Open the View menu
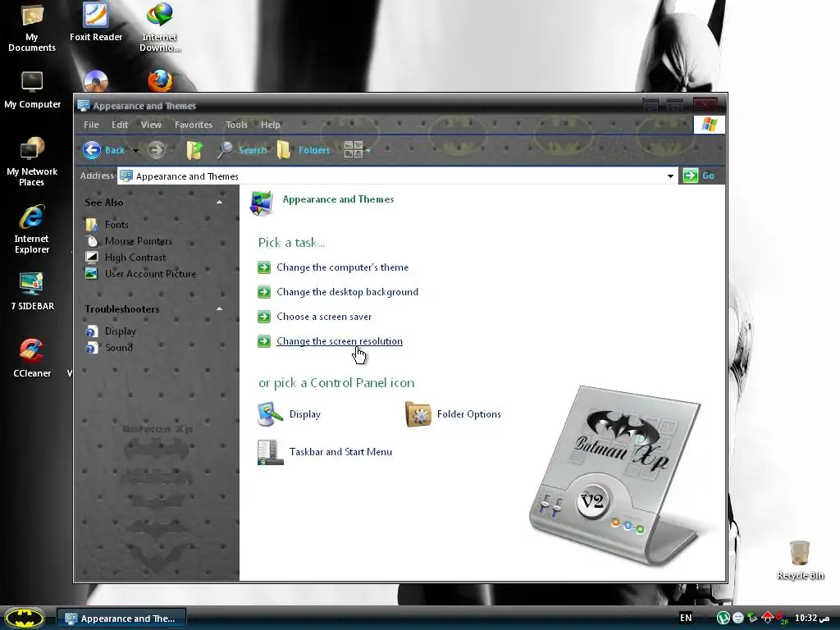Screen dimensions: 840x630 [x=151, y=125]
